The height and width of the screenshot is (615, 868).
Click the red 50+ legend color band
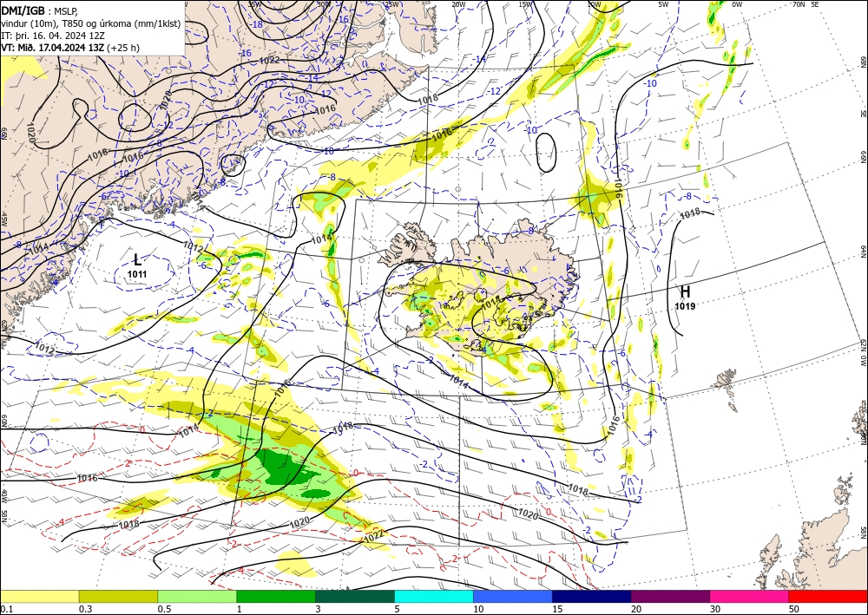click(x=828, y=596)
